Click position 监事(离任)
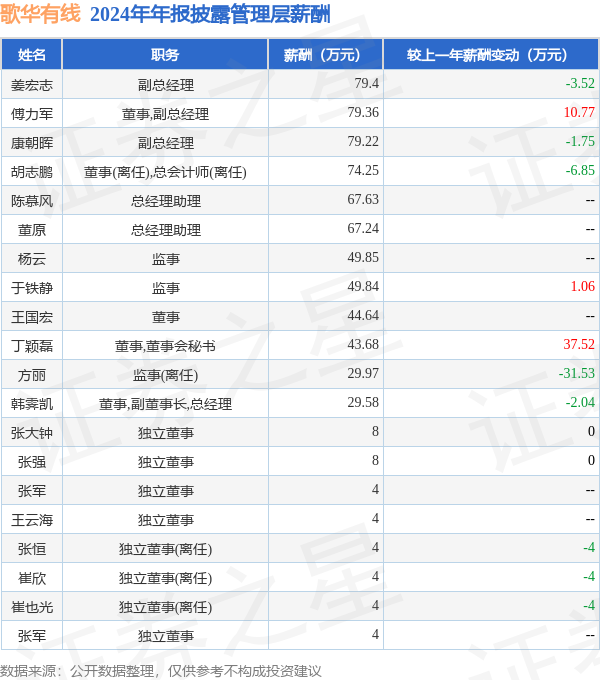The image size is (600, 680). coord(165,375)
